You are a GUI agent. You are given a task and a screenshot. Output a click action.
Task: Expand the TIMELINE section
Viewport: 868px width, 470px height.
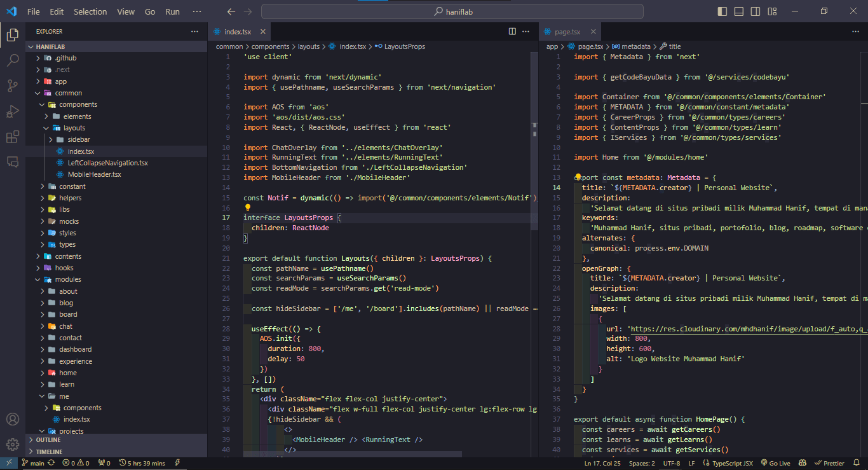(x=49, y=452)
